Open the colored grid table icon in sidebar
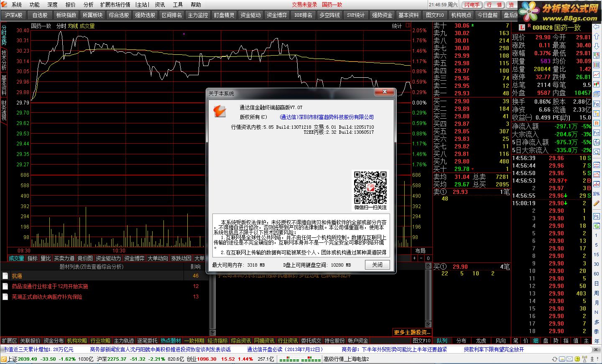The width and height of the screenshot is (602, 364). click(597, 65)
